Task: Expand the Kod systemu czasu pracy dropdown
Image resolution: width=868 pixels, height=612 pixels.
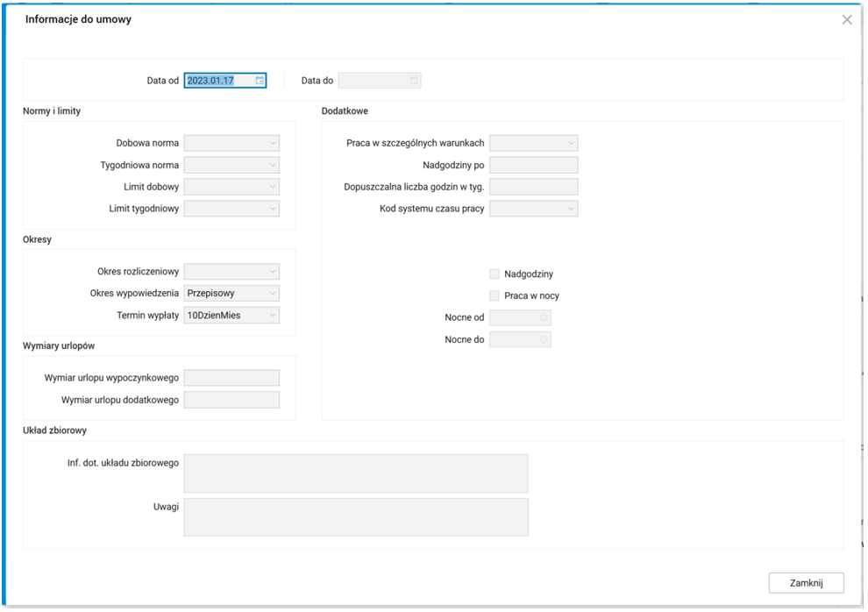Action: [571, 209]
